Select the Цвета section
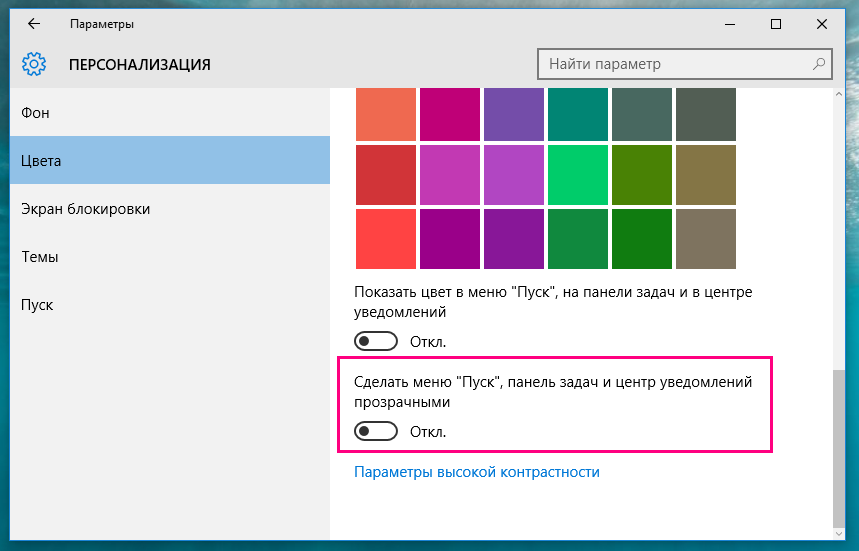This screenshot has height=551, width=859. pos(170,160)
